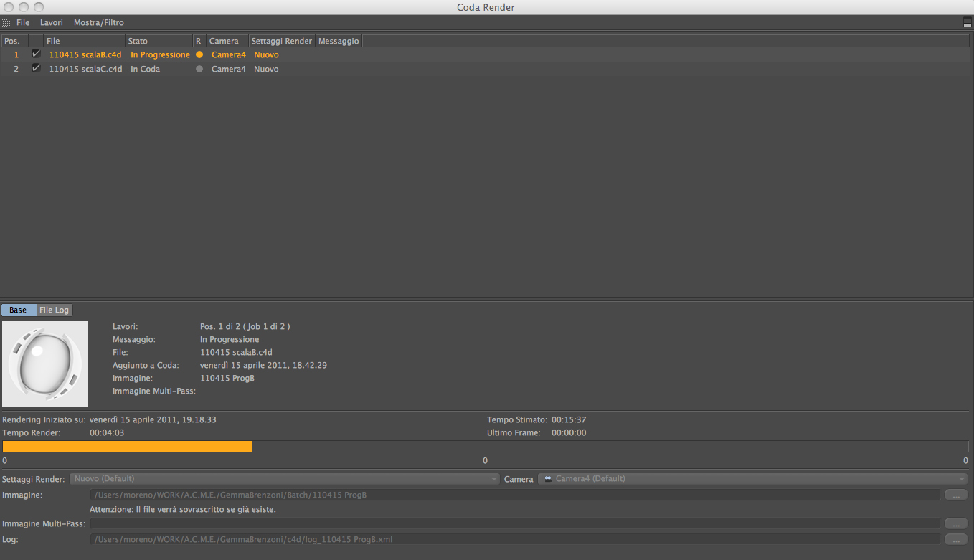
Task: Click the grip icon left of the File menu
Action: tap(6, 22)
